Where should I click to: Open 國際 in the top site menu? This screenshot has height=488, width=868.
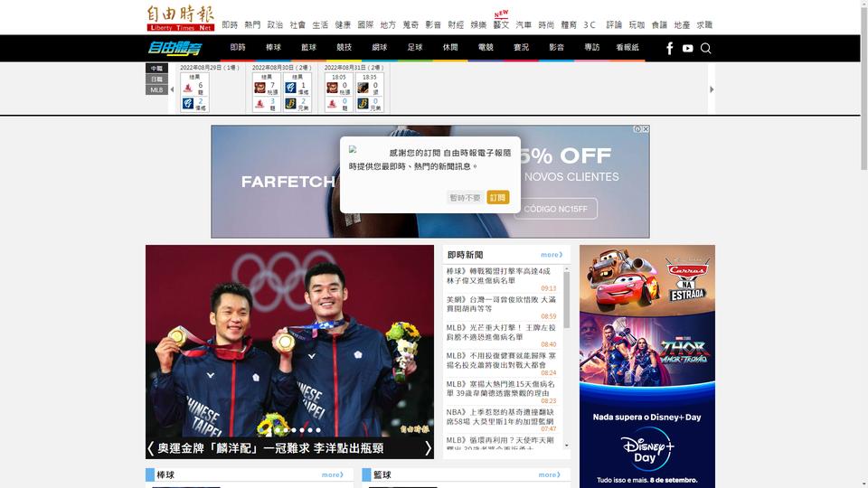click(x=365, y=25)
